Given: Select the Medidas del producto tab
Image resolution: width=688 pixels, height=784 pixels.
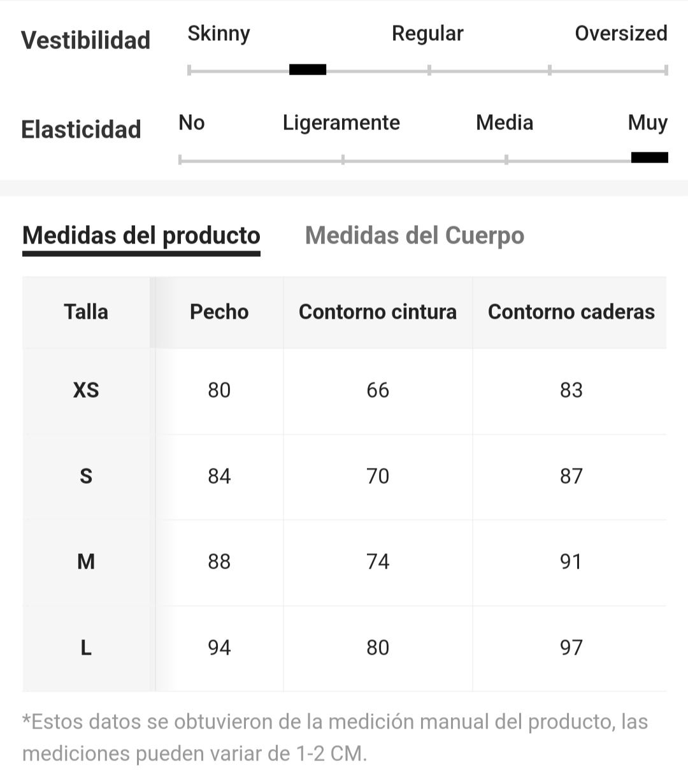Looking at the screenshot, I should tap(141, 235).
